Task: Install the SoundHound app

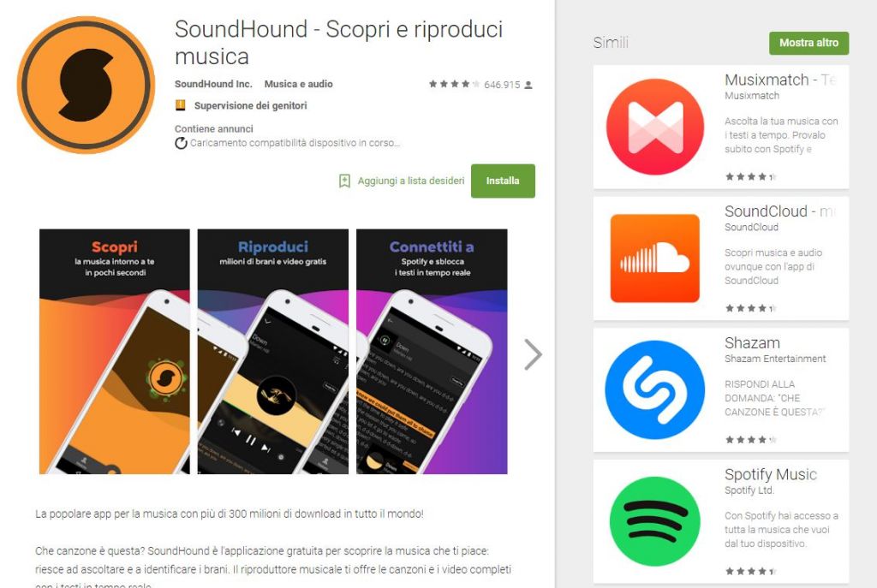Action: [x=503, y=181]
